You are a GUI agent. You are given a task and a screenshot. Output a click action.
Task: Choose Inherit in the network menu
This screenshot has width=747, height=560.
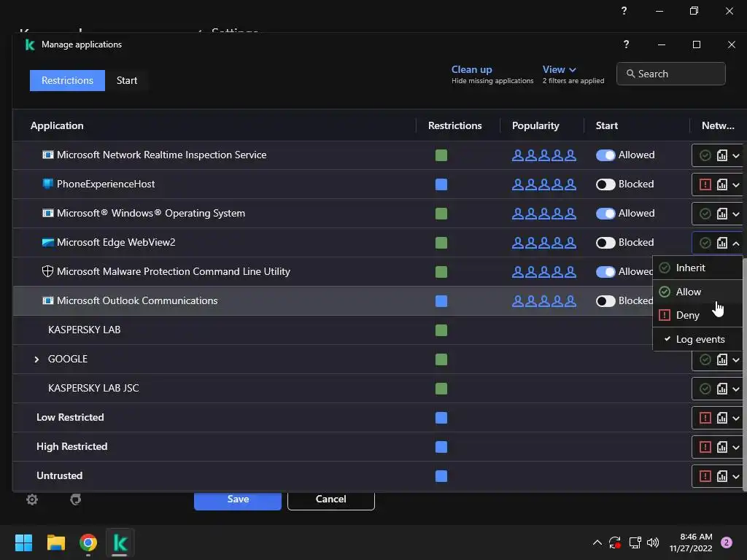pyautogui.click(x=697, y=268)
